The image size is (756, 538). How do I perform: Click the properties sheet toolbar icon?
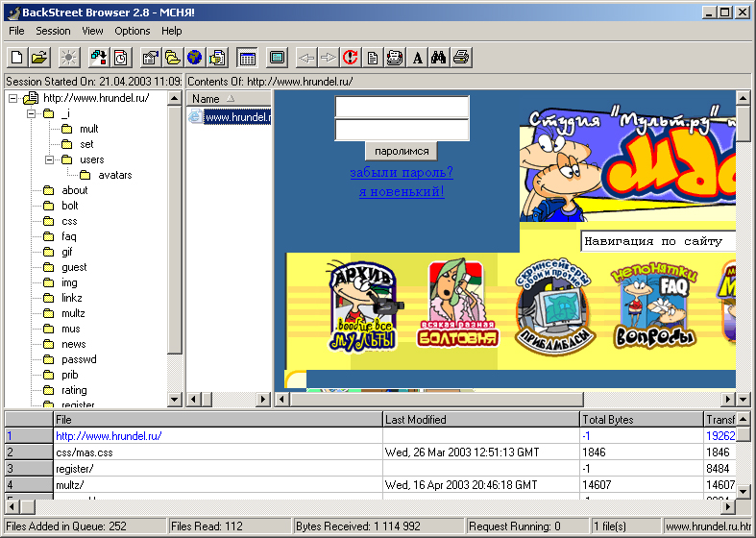150,58
